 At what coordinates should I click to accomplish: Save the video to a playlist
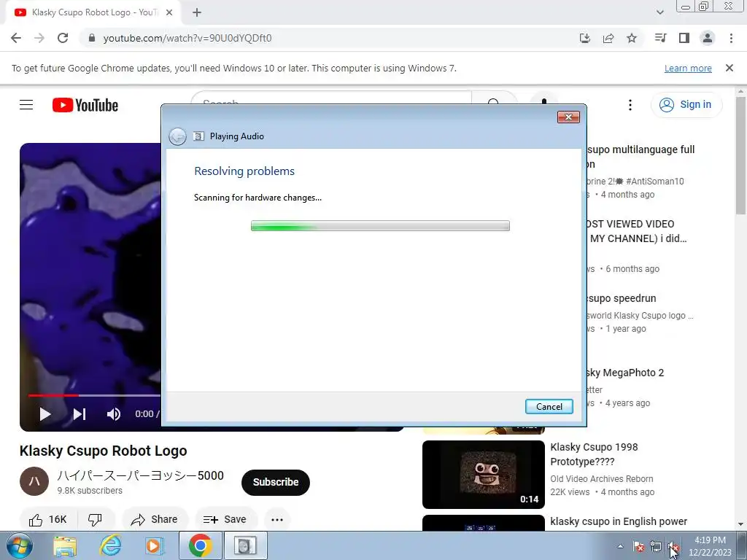tap(225, 519)
